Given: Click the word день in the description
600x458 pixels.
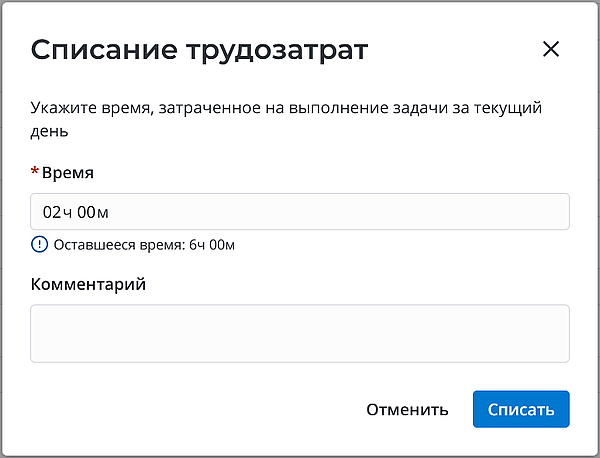Looking at the screenshot, I should 49,130.
